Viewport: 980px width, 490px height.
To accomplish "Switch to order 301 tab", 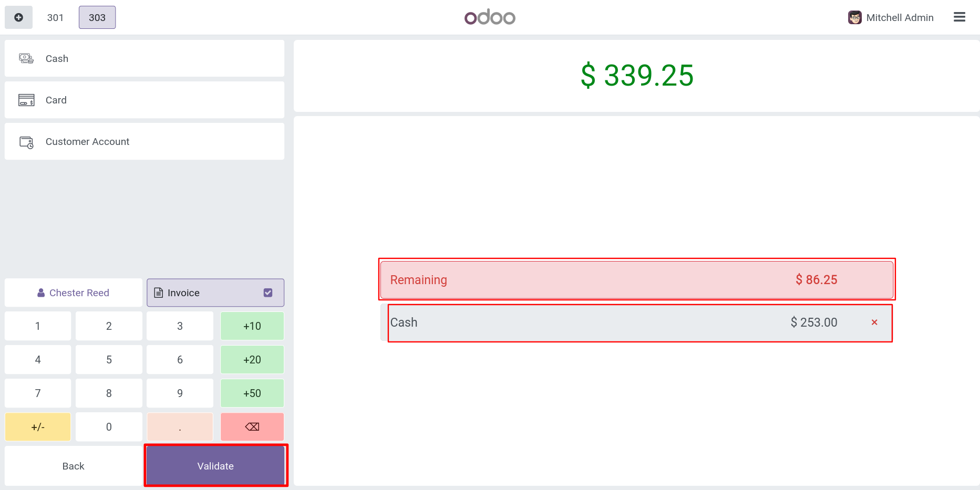I will tap(55, 17).
